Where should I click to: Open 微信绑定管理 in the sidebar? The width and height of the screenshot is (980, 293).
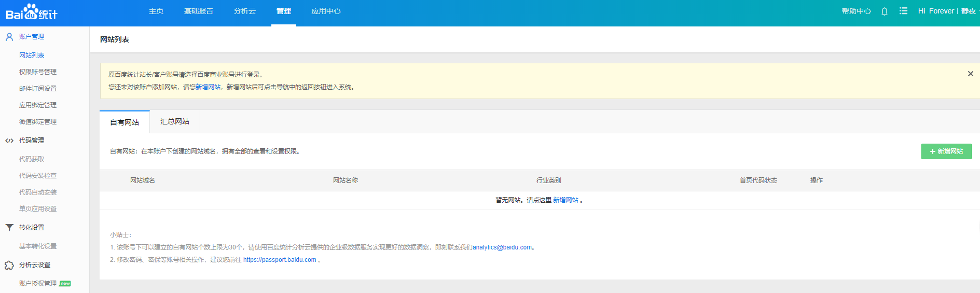coord(38,122)
